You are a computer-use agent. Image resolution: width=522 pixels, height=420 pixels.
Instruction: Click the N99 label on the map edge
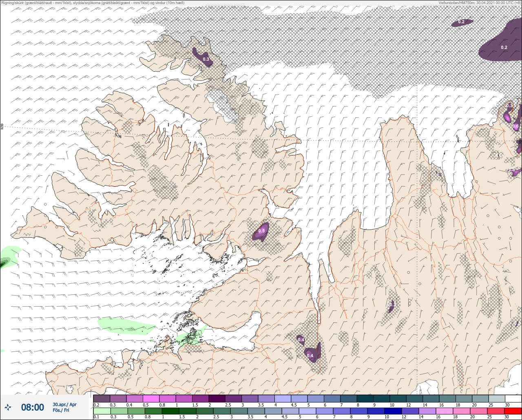tap(2, 127)
